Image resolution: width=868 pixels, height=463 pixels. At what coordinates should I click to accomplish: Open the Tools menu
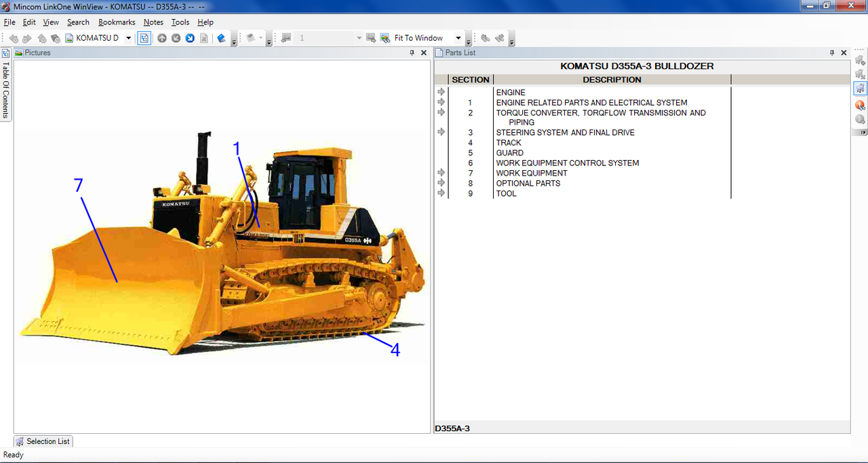click(180, 22)
